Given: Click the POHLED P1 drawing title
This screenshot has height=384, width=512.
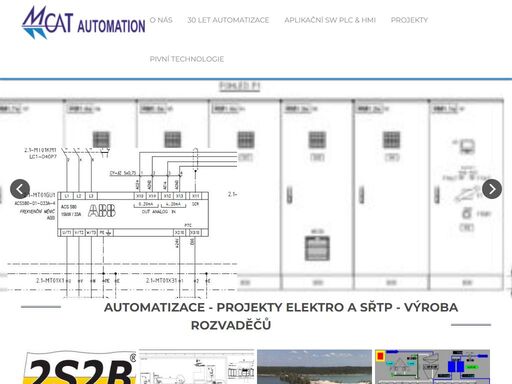Looking at the screenshot, I should (239, 86).
